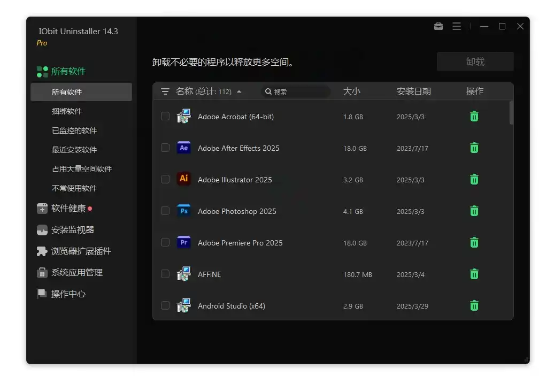Sort the list by 大小 column header
The image size is (554, 392).
coord(351,91)
